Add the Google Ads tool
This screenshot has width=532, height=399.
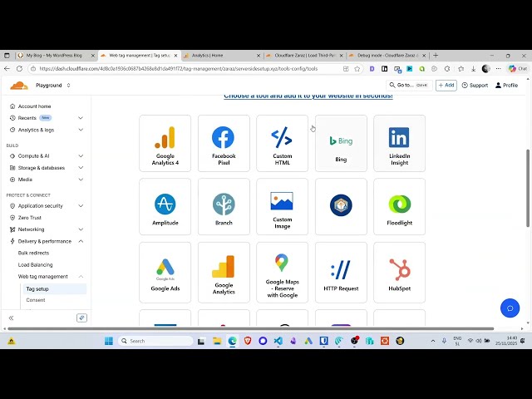[165, 273]
